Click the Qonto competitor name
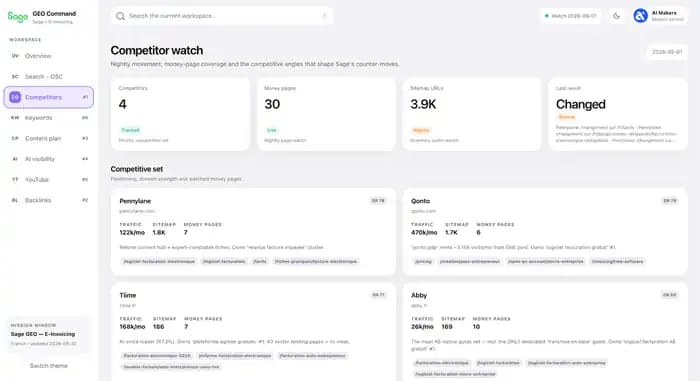The image size is (700, 381). 421,201
